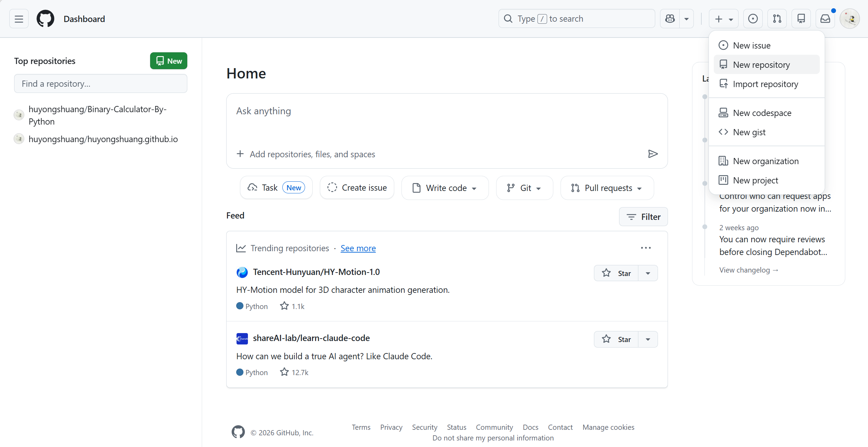Open the See more trending link
Image resolution: width=868 pixels, height=447 pixels.
pos(358,248)
